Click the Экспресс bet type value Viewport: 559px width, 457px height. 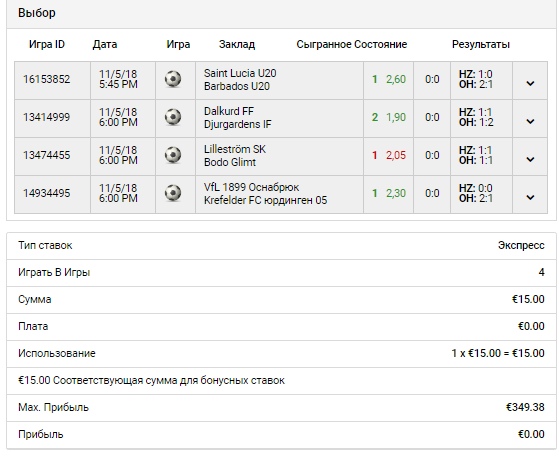pyautogui.click(x=521, y=245)
